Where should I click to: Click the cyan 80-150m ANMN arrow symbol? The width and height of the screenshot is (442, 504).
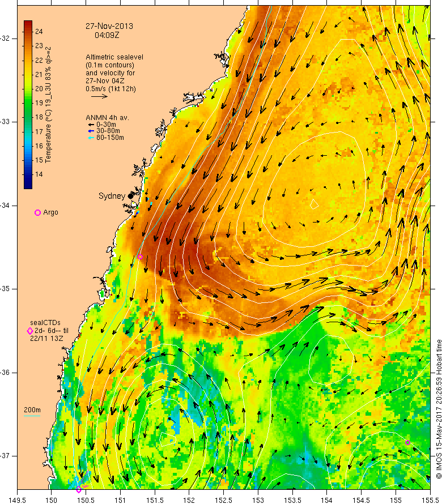(91, 138)
